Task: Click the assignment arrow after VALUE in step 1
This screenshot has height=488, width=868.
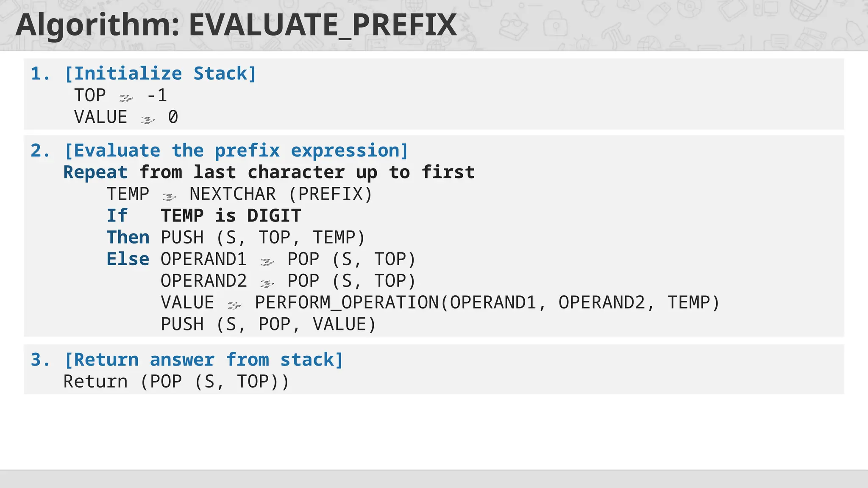Action: tap(147, 120)
